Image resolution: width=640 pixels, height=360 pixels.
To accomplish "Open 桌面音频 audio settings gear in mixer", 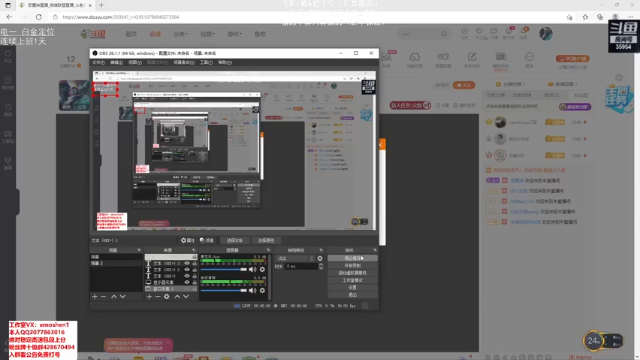I will (x=262, y=290).
